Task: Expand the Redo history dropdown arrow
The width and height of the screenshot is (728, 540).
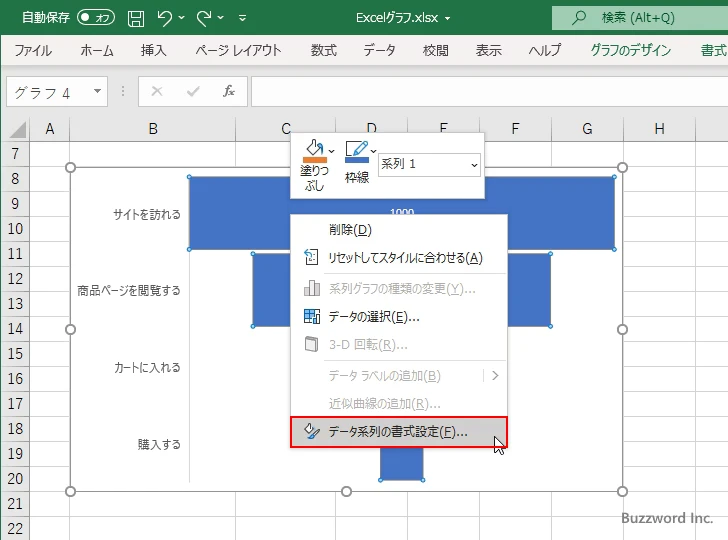Action: (x=221, y=18)
